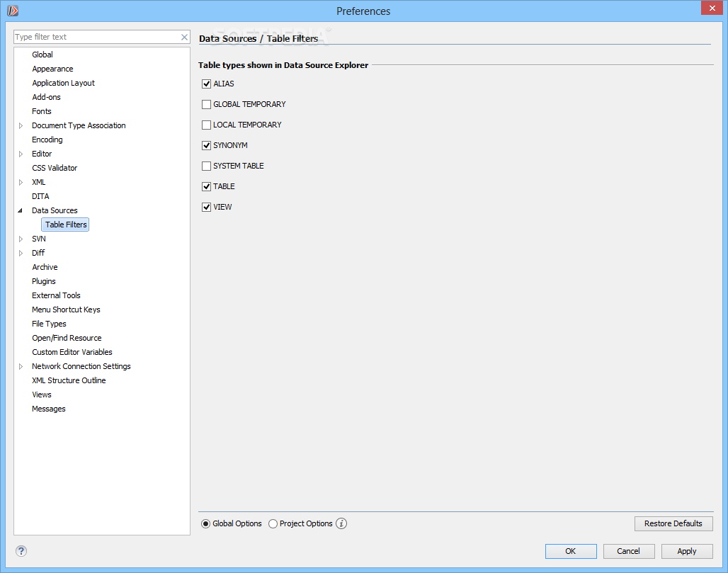Screen dimensions: 728x573
Task: Click the Restore Defaults button
Action: [673, 523]
